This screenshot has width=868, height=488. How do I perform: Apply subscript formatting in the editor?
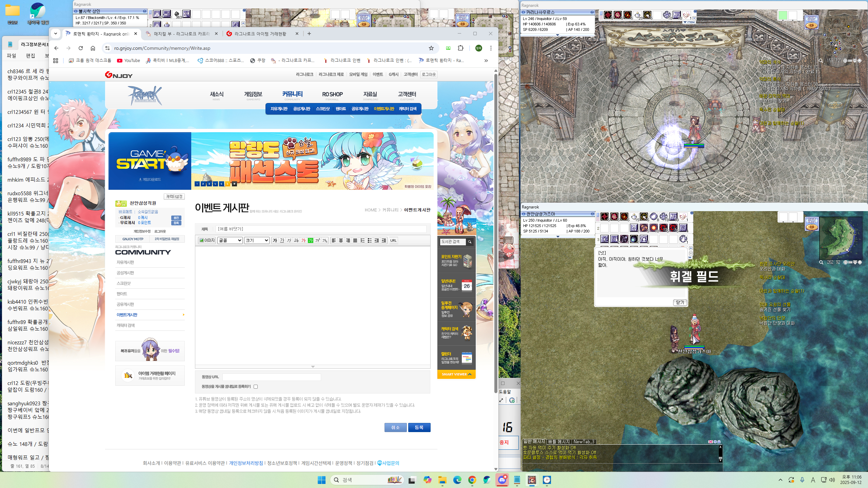coord(324,240)
